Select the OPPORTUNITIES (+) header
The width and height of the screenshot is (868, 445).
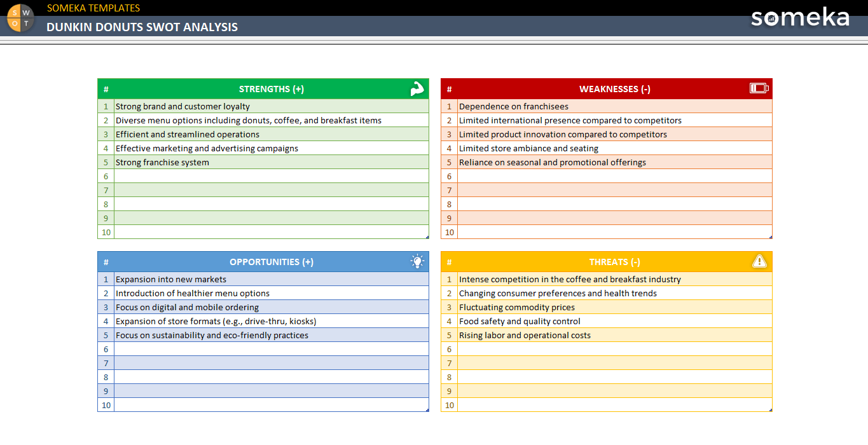272,262
